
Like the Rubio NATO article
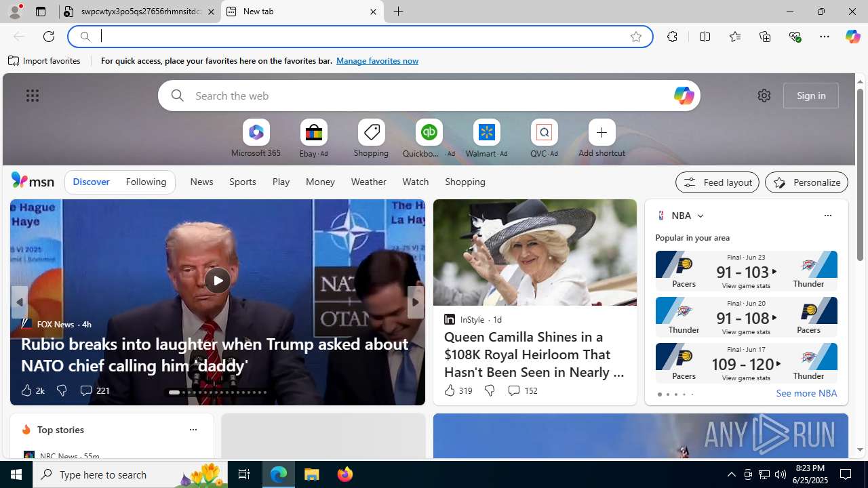(x=32, y=390)
